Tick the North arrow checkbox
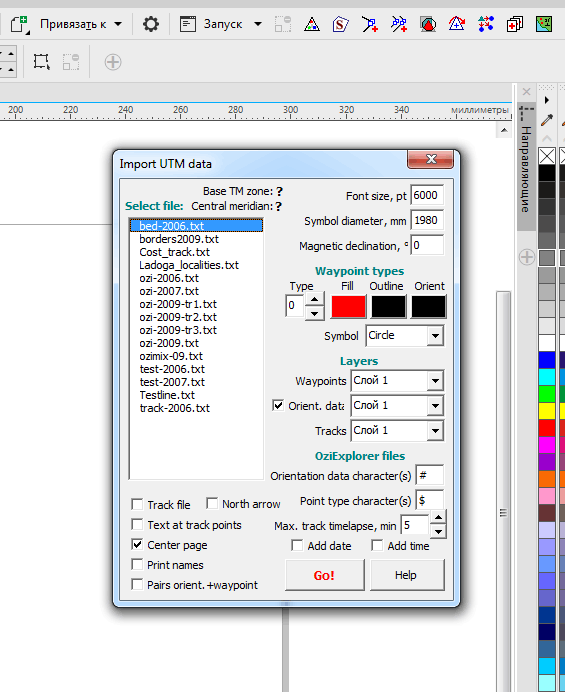Screen dimensions: 565x692 click(x=212, y=504)
